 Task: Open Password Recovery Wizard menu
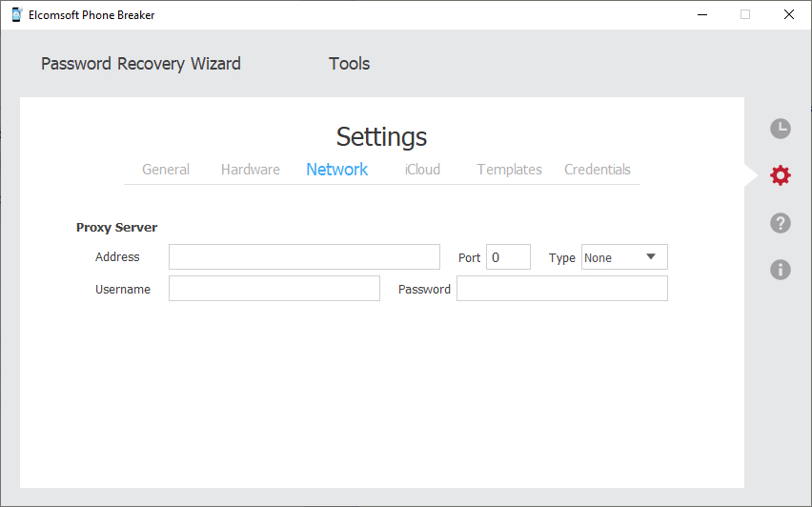tap(141, 64)
